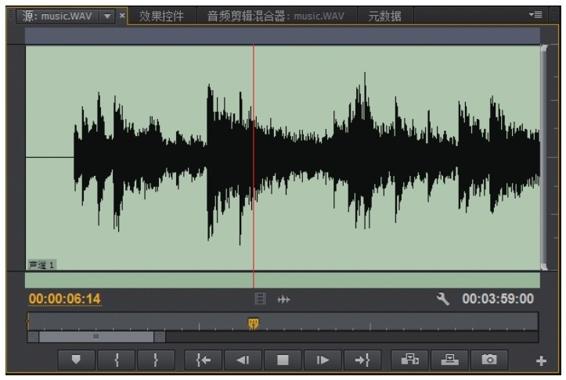Image resolution: width=566 pixels, height=380 pixels.
Task: Mark In point with left brace button
Action: point(117,360)
